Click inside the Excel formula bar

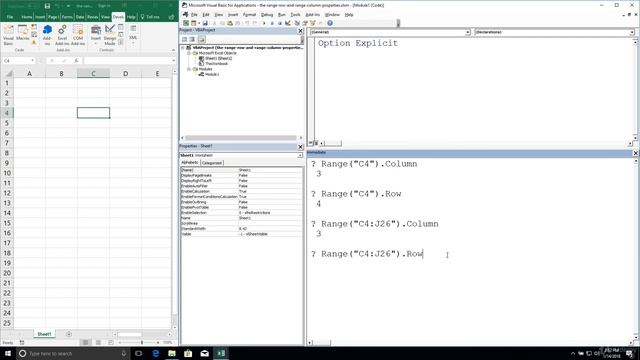127,60
